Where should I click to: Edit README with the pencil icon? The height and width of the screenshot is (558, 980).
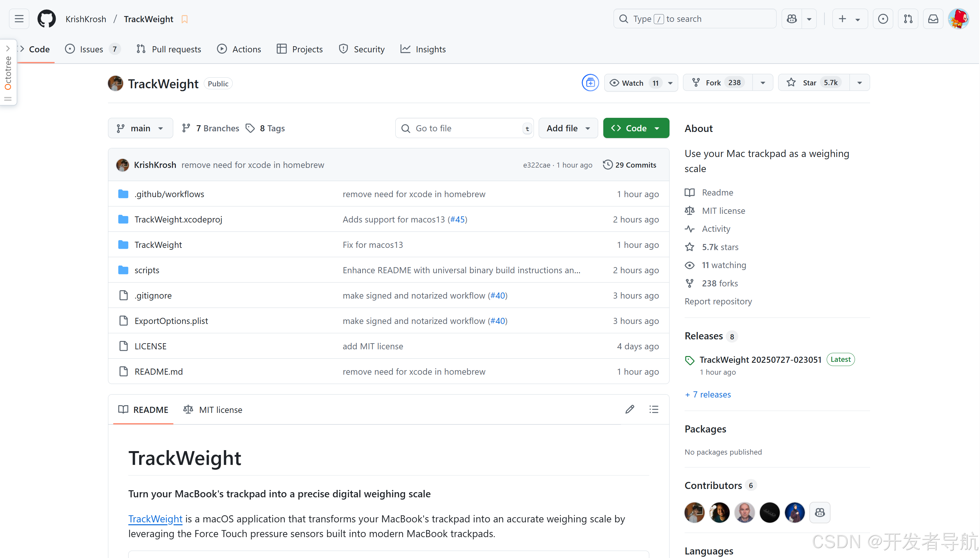pos(629,409)
